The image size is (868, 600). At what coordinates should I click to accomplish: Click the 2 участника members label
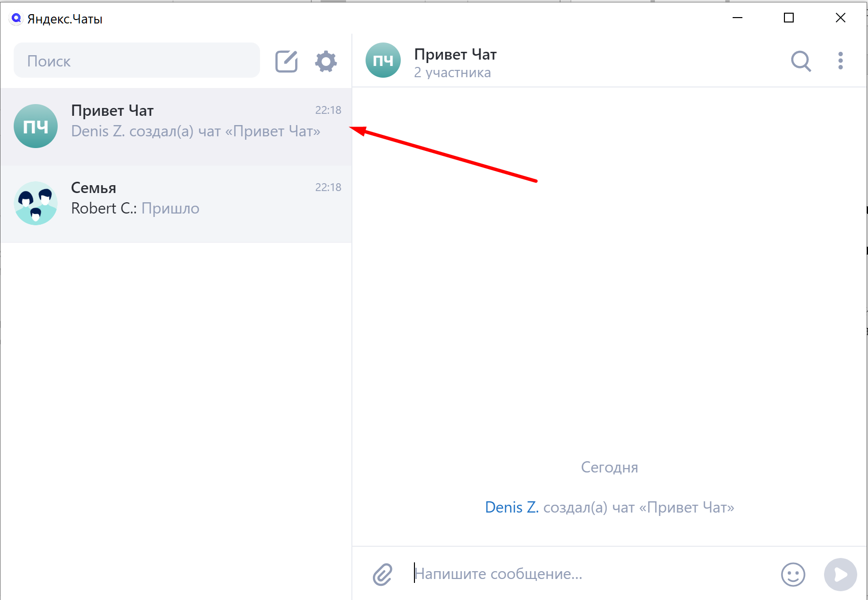tap(452, 73)
